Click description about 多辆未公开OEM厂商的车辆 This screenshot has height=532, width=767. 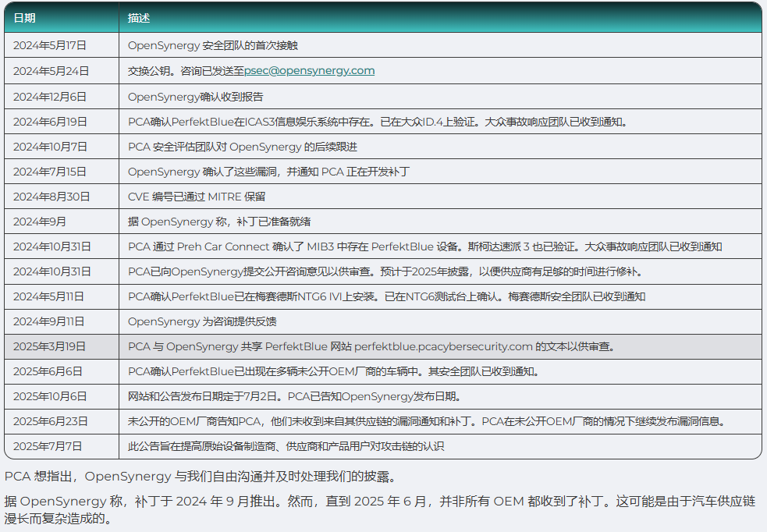334,371
